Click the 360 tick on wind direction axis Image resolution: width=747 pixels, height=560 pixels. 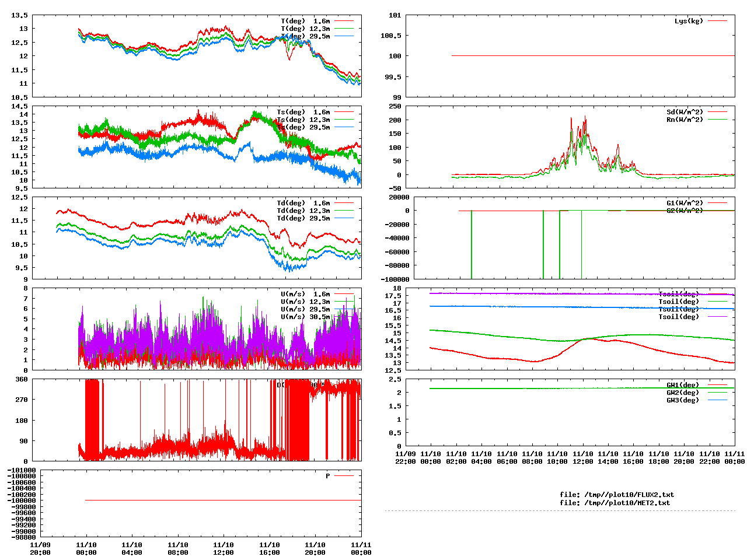[x=22, y=379]
